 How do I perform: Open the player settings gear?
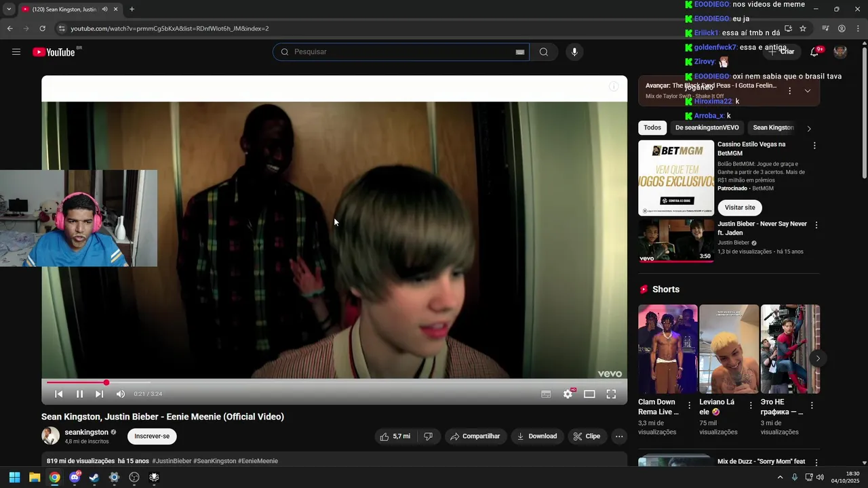568,394
